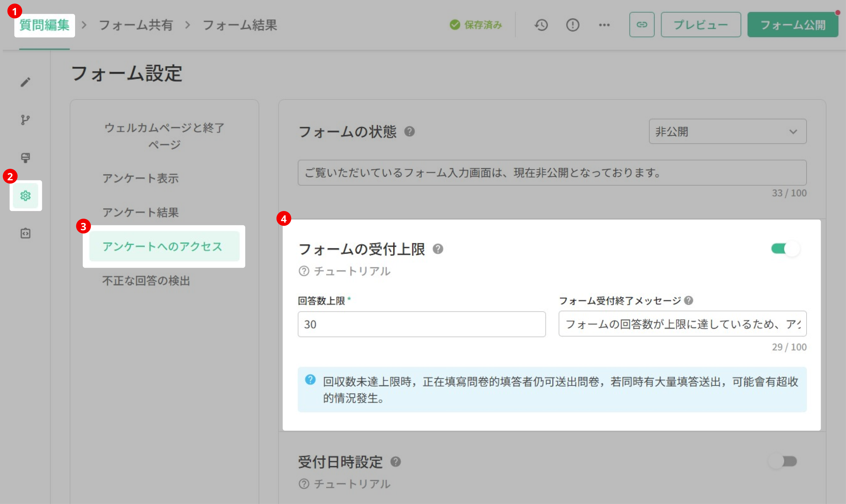The width and height of the screenshot is (846, 504).
Task: Switch to the フォーム共有 tab
Action: (x=136, y=25)
